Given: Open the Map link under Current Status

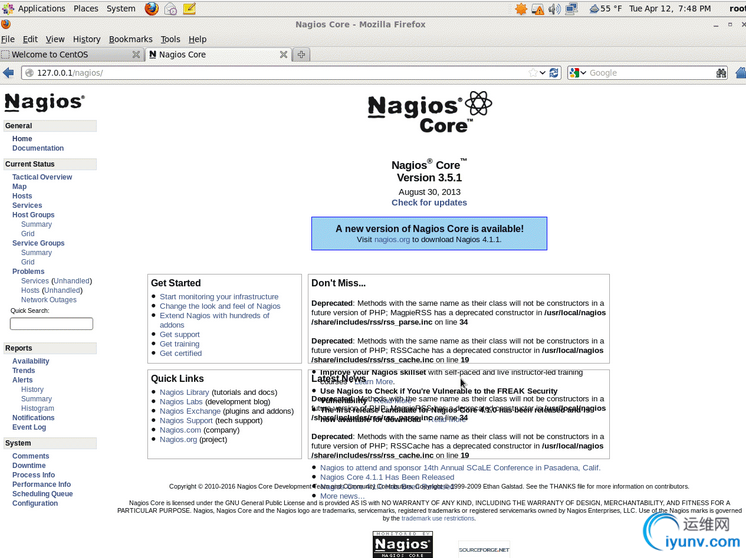Looking at the screenshot, I should click(20, 186).
